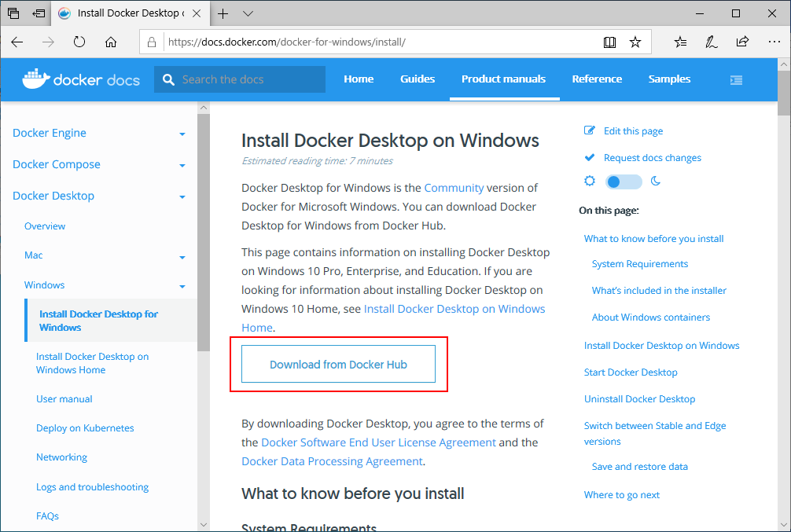This screenshot has width=791, height=532.
Task: Click the tabs set aside icon
Action: click(x=13, y=13)
